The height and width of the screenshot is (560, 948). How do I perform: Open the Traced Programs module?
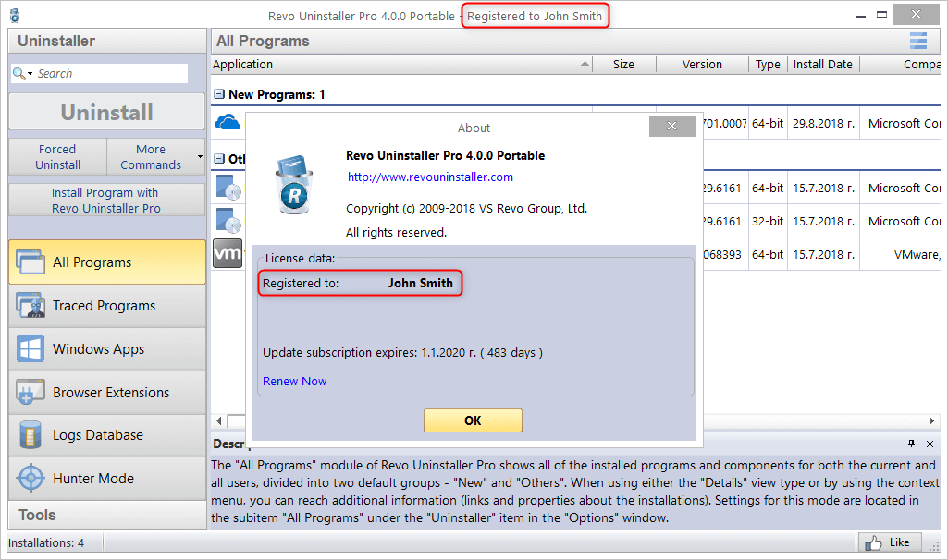(107, 305)
